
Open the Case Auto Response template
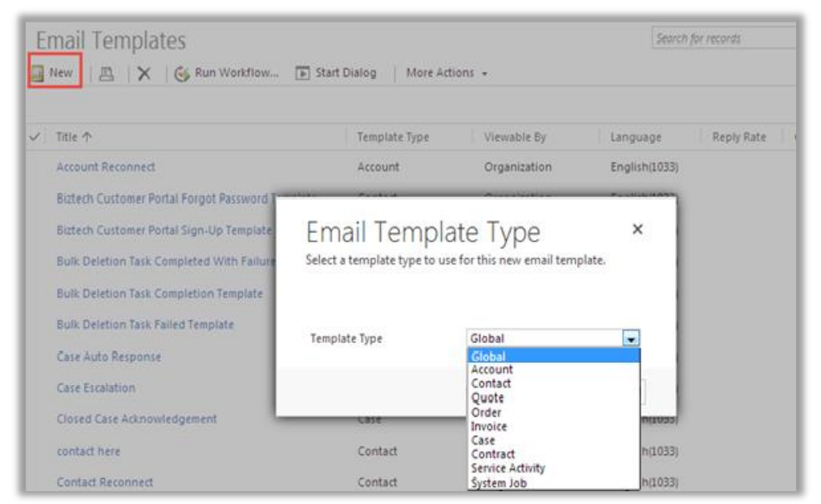click(x=109, y=357)
